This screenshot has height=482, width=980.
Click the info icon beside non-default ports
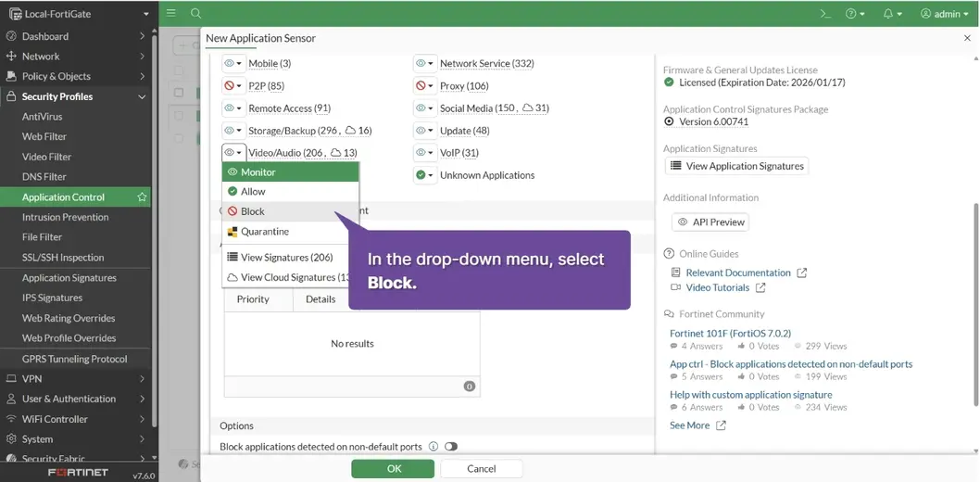coord(433,447)
